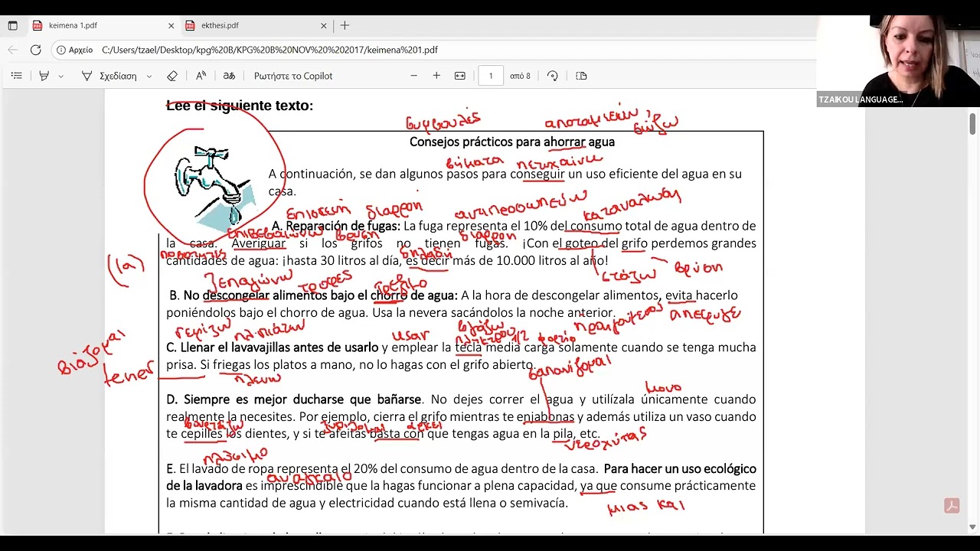Click the Adobe PDF icon at lower right
Screen dimensions: 980x551
coord(952,506)
